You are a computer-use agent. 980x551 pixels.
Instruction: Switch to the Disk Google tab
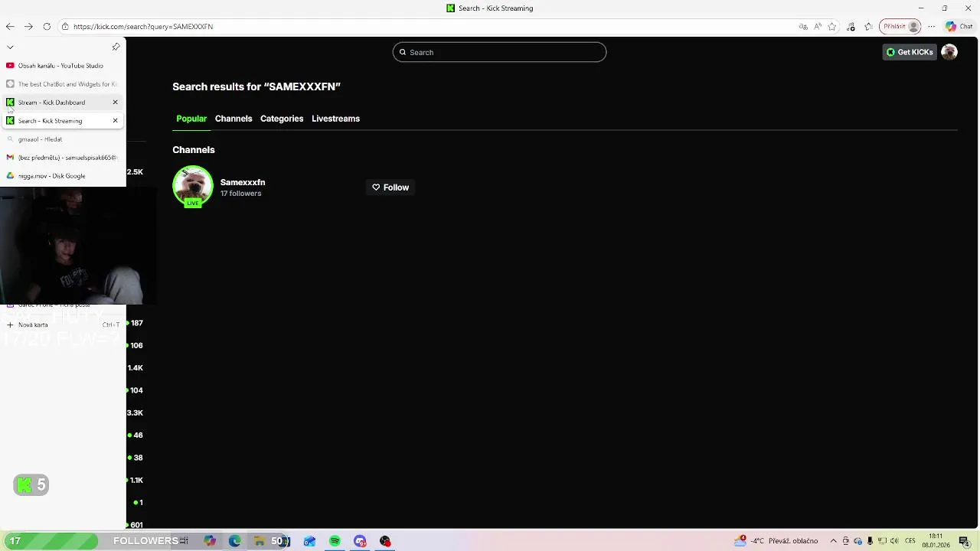(x=63, y=176)
